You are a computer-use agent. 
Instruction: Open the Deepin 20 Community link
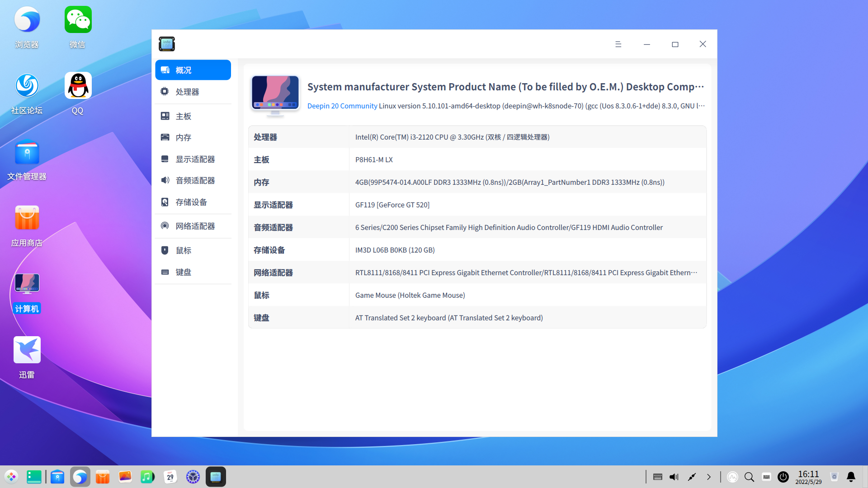(342, 106)
